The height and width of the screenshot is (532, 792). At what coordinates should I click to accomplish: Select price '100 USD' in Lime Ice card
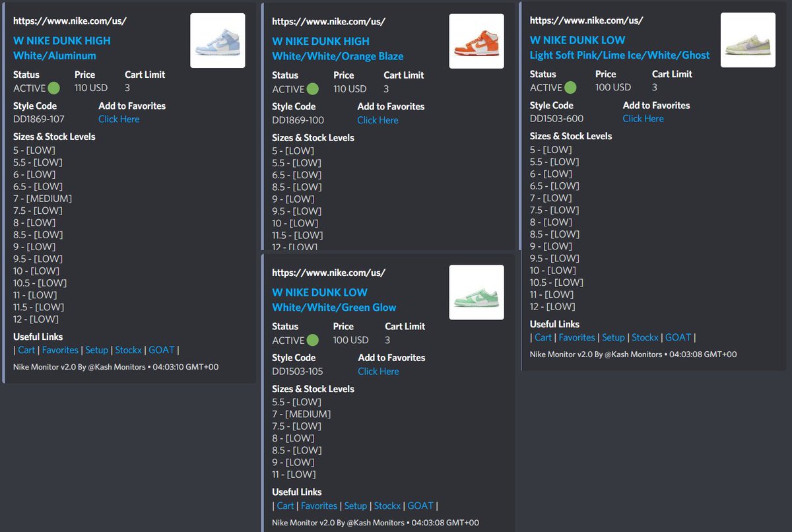coord(613,87)
